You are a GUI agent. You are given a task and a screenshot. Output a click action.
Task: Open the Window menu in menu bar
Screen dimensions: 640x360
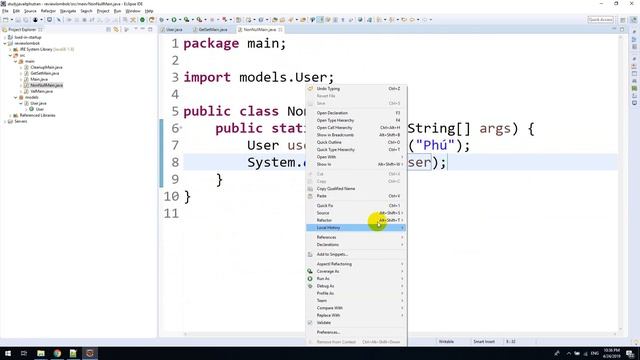(x=133, y=11)
